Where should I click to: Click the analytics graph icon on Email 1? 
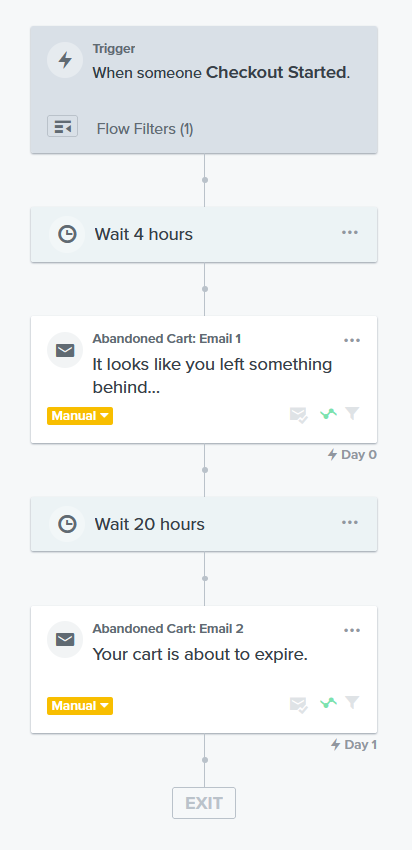(329, 415)
